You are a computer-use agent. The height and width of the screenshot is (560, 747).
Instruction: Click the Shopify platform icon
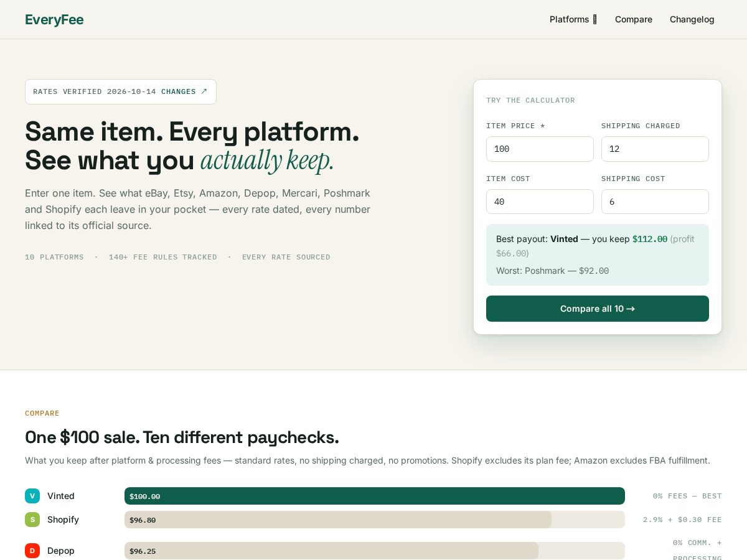coord(32,520)
